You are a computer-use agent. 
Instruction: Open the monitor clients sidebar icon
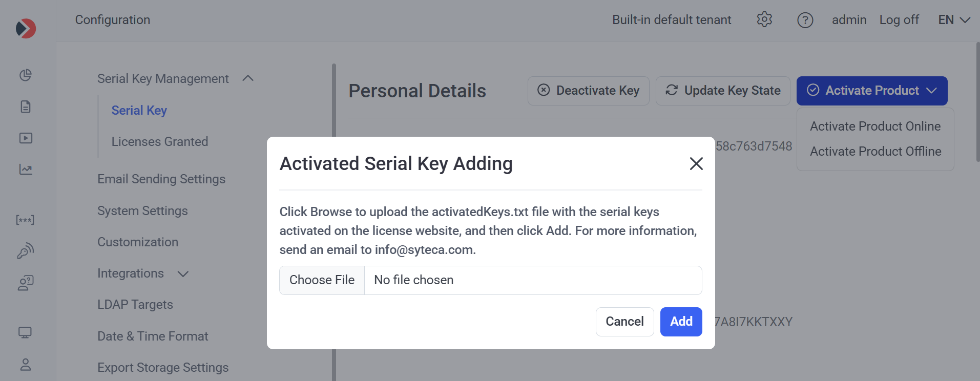pos(25,333)
